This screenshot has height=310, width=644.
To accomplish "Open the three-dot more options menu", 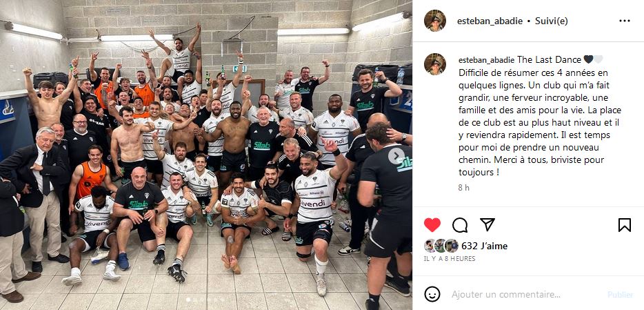I will [624, 21].
